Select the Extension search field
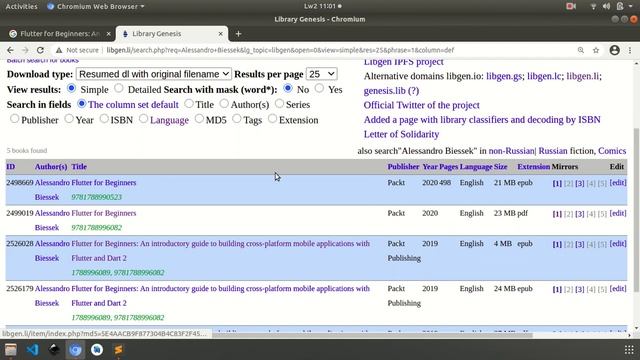The height and width of the screenshot is (360, 640). [x=272, y=119]
